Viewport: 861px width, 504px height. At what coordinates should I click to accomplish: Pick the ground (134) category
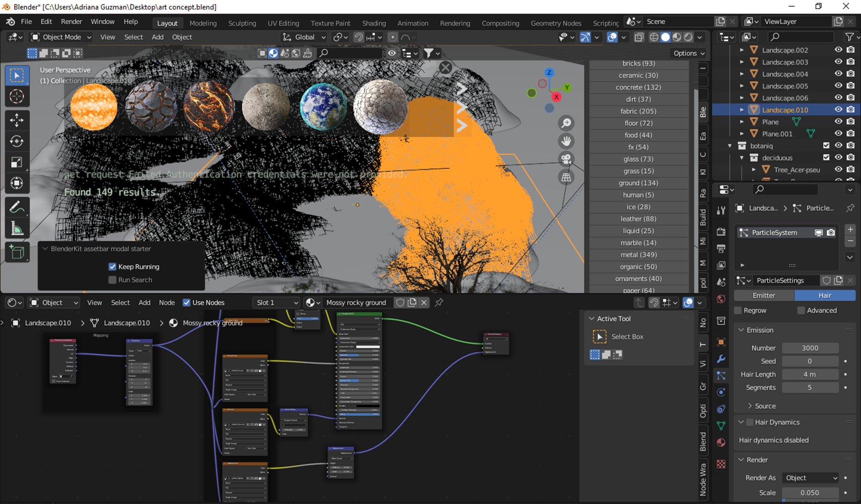point(639,183)
